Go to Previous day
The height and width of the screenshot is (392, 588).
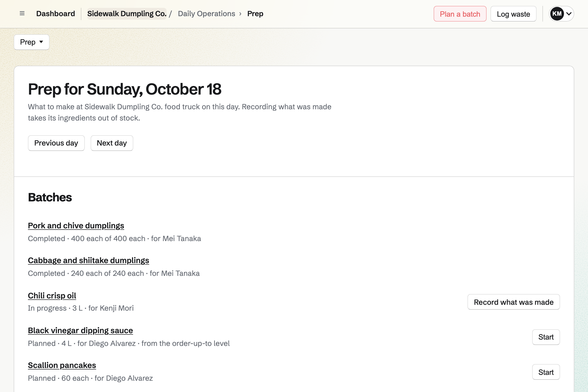(x=56, y=143)
